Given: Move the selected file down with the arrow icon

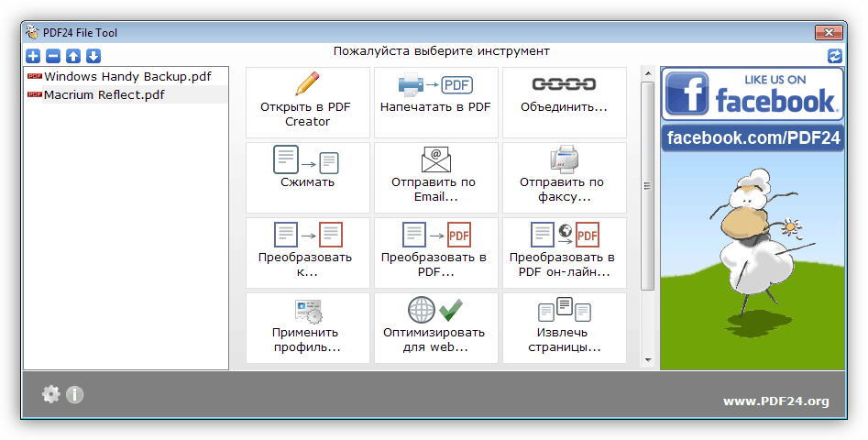Looking at the screenshot, I should point(93,56).
